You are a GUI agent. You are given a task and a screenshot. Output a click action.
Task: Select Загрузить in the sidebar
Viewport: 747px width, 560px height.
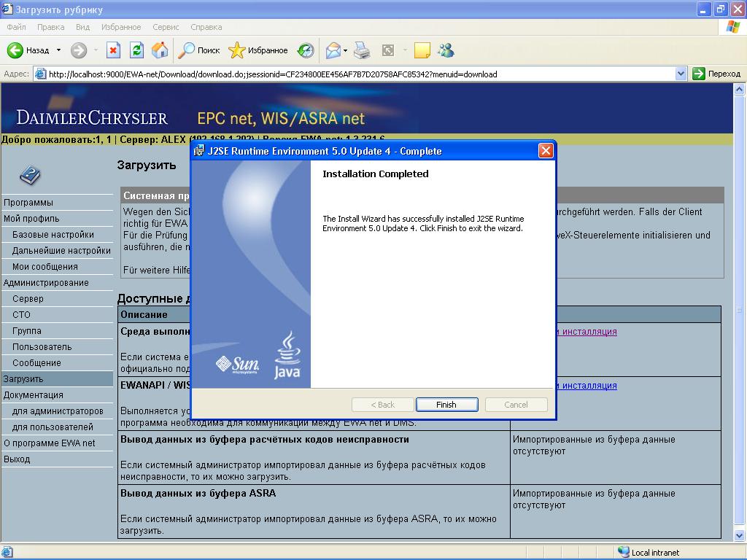tap(57, 379)
